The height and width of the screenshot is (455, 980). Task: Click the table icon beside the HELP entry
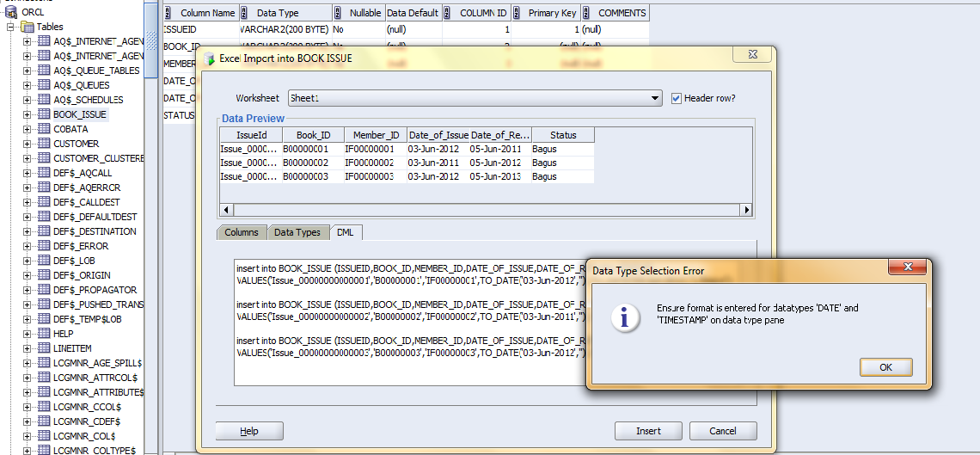(x=44, y=334)
